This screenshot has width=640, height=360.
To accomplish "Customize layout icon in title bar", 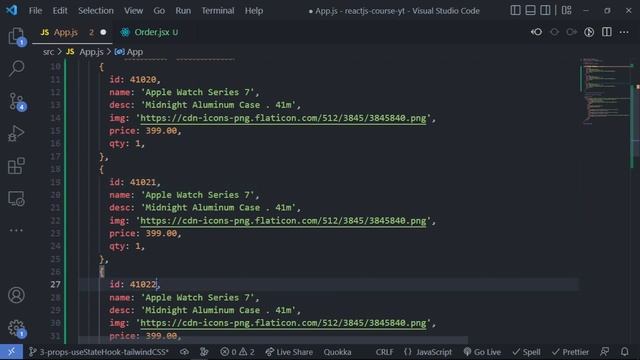I will tap(567, 10).
